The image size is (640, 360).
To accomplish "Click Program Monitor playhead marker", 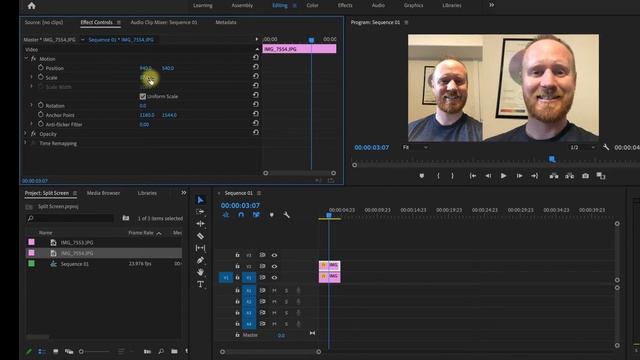I will click(x=552, y=159).
